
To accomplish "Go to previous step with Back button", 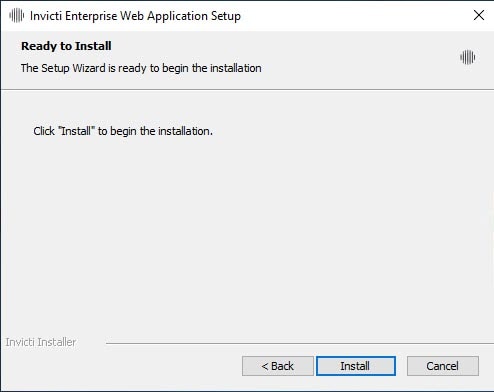I will click(278, 366).
